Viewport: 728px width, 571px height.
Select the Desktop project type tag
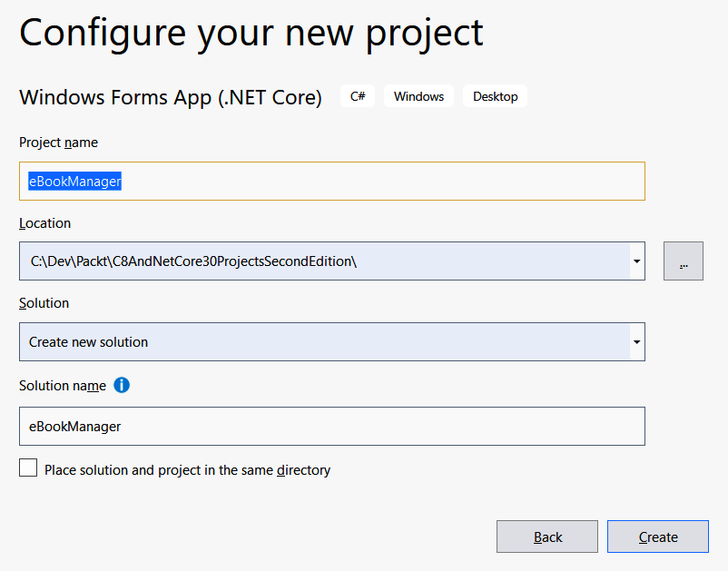[495, 96]
